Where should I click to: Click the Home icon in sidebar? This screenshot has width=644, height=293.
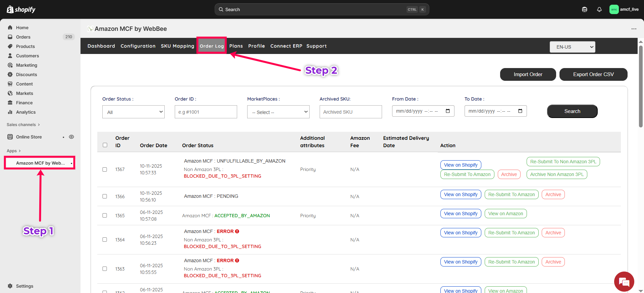(10, 27)
